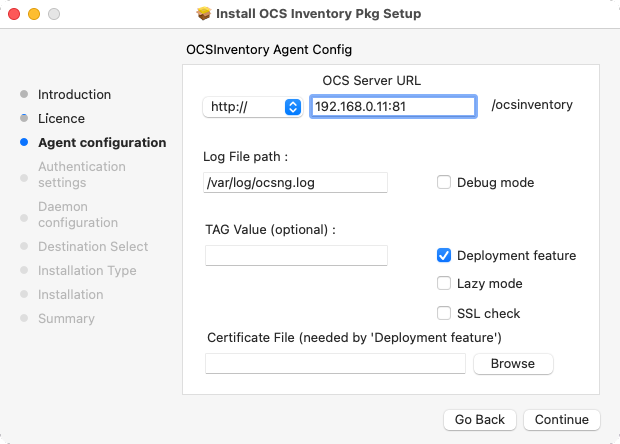The image size is (620, 444).
Task: Enable the Lazy mode checkbox
Action: pyautogui.click(x=444, y=283)
